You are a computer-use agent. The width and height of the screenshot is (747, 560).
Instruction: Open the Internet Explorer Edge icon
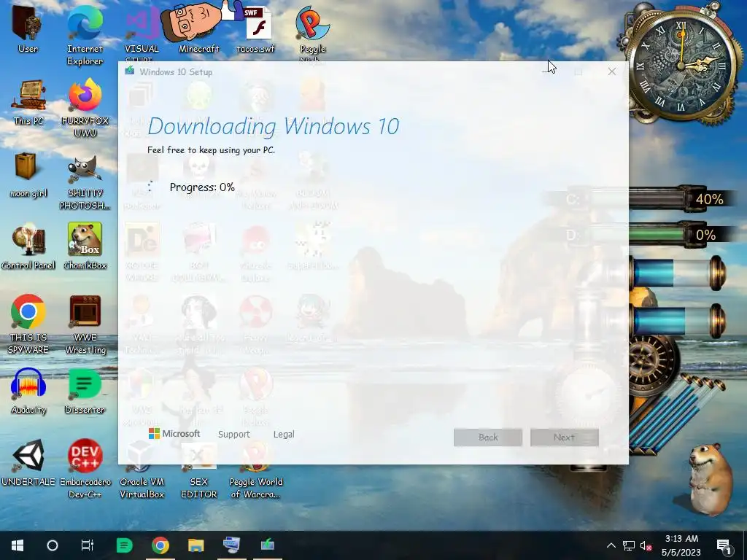[x=85, y=34]
